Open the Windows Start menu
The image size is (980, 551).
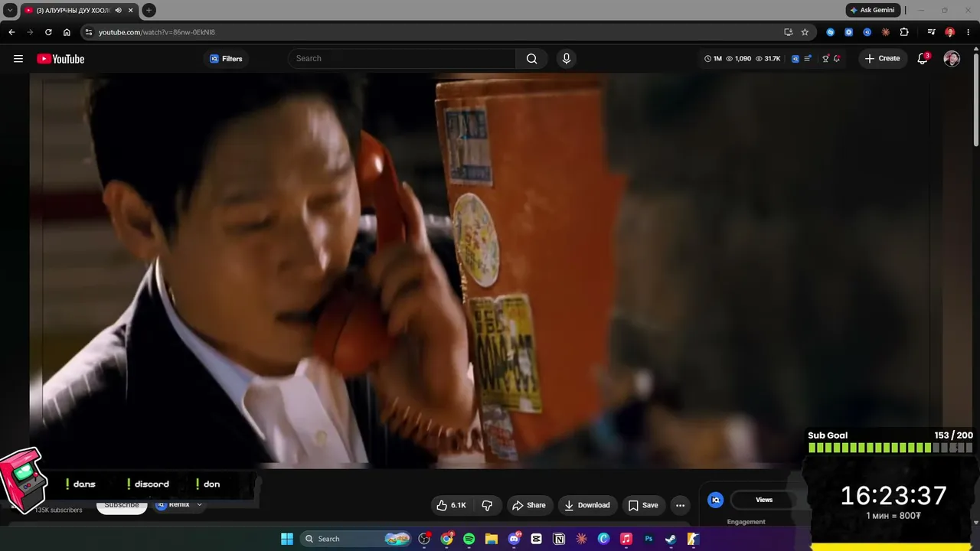pyautogui.click(x=287, y=539)
